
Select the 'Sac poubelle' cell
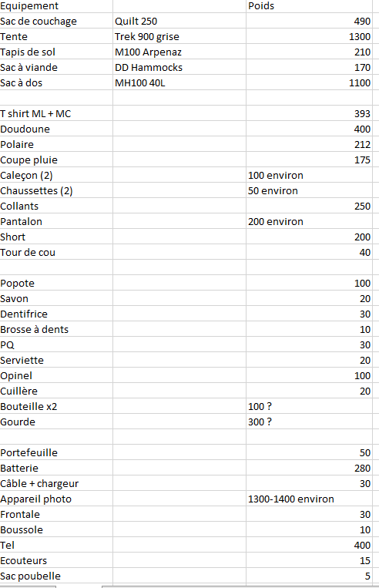coord(56,576)
